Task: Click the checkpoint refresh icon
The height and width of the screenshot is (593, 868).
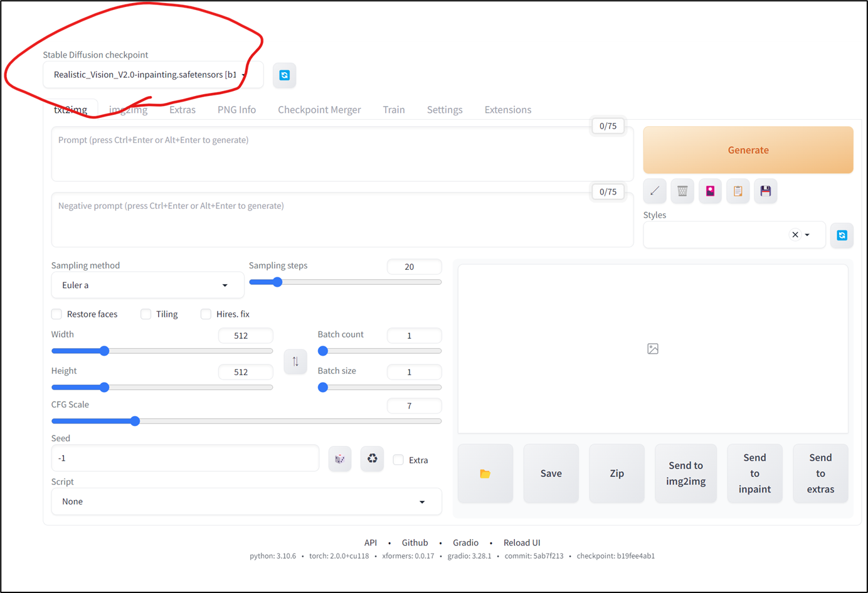Action: coord(284,75)
